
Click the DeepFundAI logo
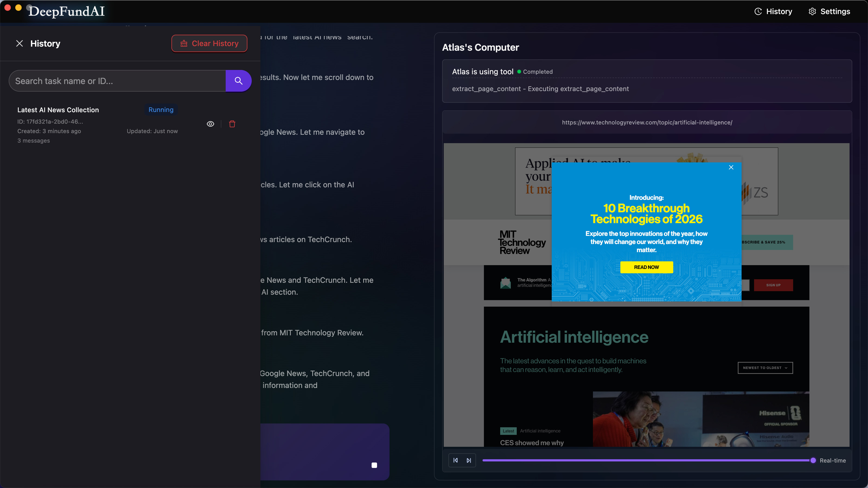coord(67,11)
